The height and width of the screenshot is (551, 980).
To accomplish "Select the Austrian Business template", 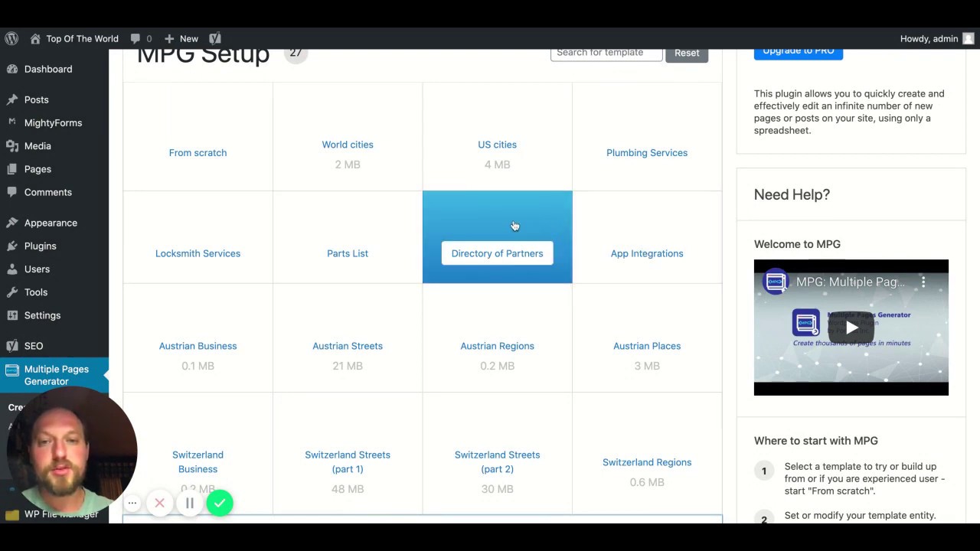I will 198,346.
